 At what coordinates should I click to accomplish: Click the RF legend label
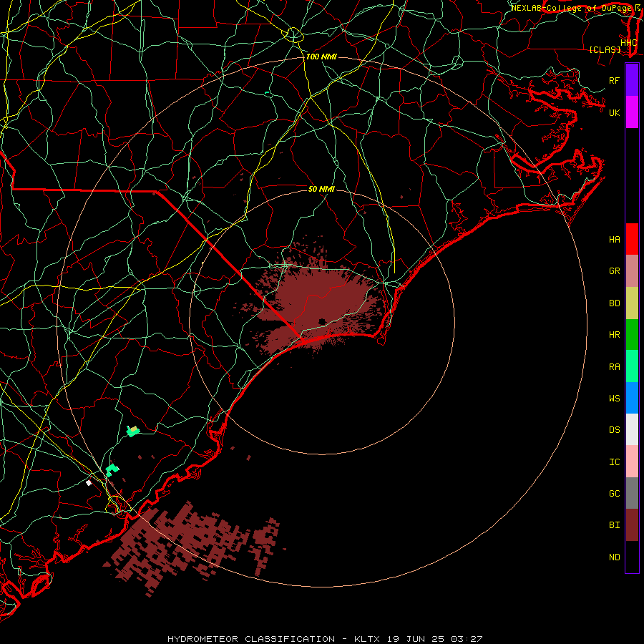pyautogui.click(x=614, y=80)
